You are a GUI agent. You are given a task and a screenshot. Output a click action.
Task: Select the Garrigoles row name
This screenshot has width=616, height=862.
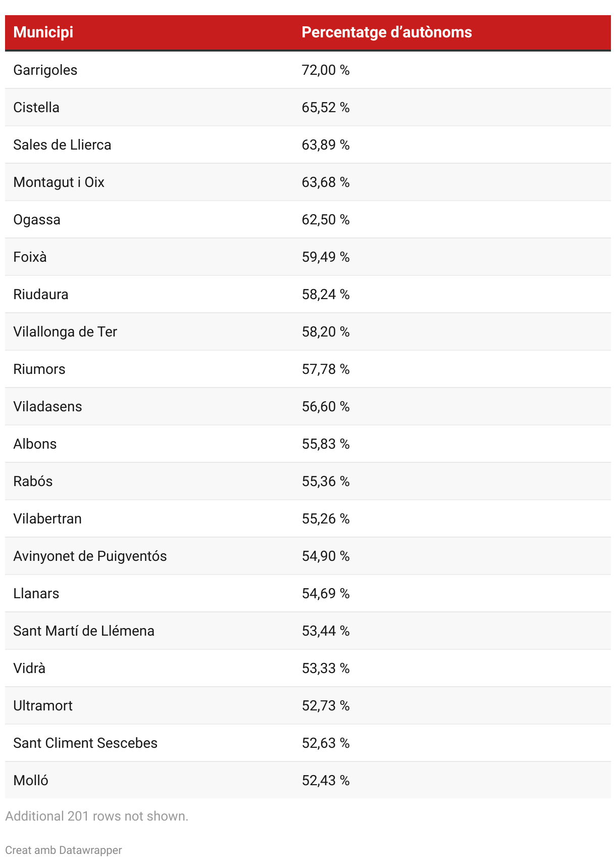(45, 70)
